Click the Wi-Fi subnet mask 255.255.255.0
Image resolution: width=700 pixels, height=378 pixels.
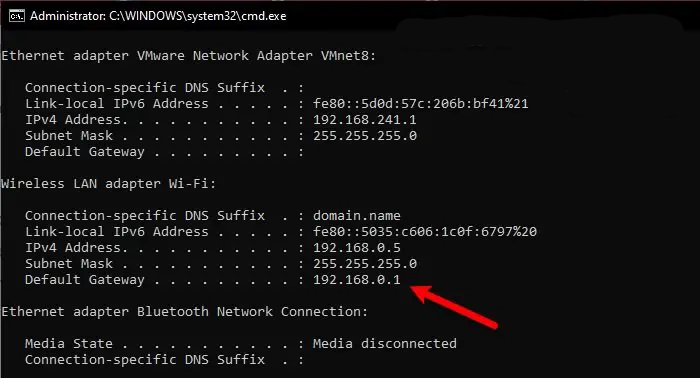pos(365,264)
